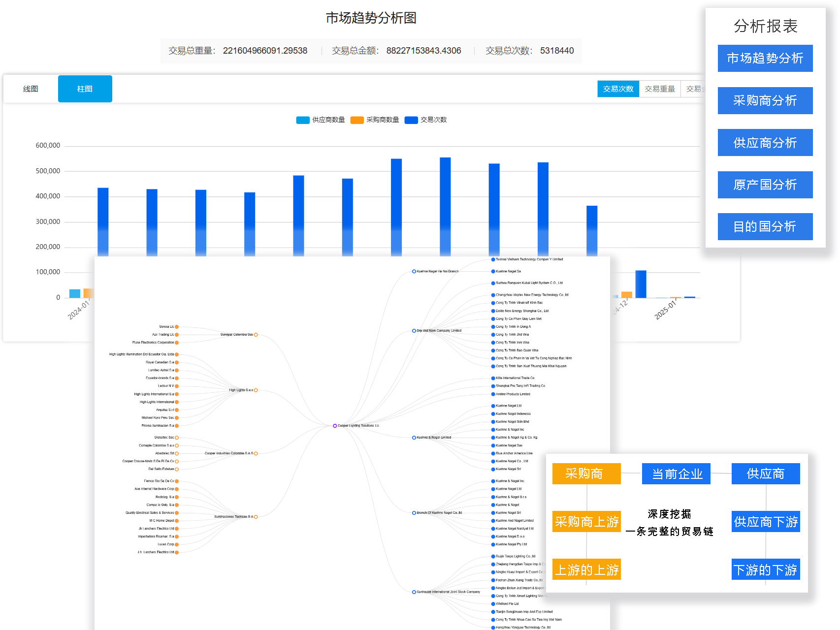
Task: Click the Del Salto Esteban node dot
Action: point(177,469)
